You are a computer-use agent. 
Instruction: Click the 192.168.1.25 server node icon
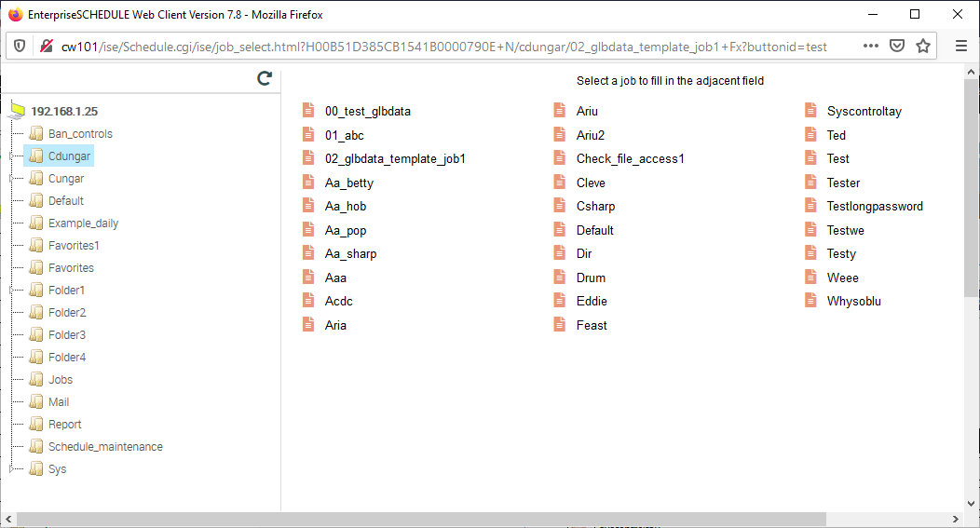(x=18, y=111)
